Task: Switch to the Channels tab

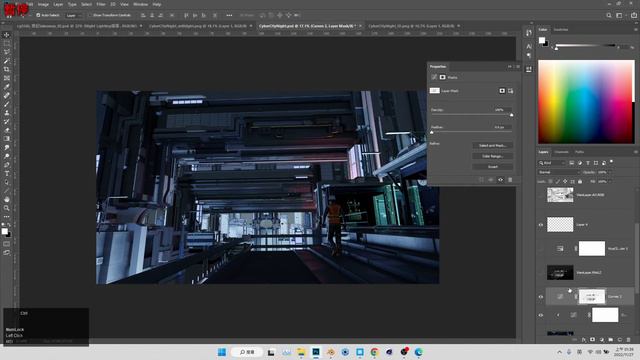Action: [x=561, y=152]
